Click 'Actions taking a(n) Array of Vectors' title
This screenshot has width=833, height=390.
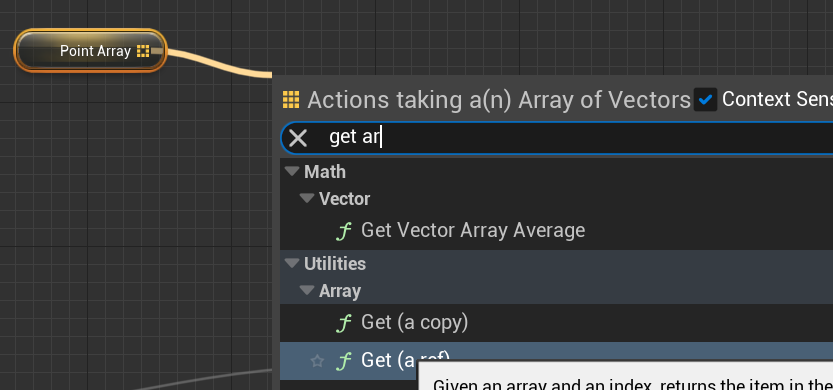click(499, 99)
